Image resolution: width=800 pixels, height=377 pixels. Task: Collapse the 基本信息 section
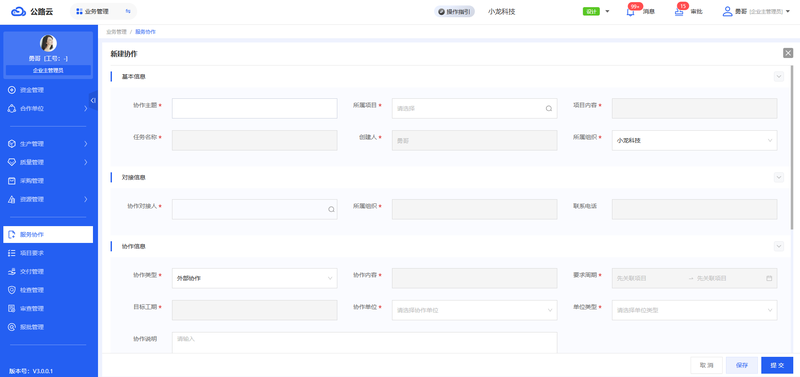[779, 77]
